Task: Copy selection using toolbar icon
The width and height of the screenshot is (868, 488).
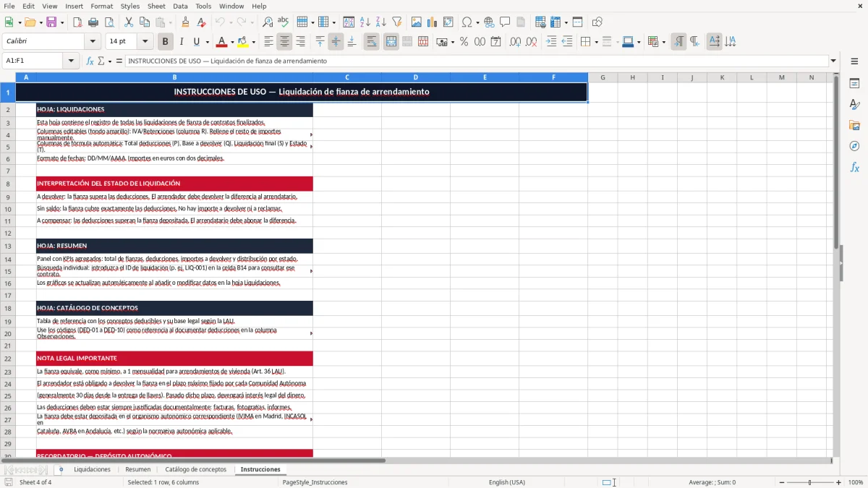Action: tap(145, 22)
